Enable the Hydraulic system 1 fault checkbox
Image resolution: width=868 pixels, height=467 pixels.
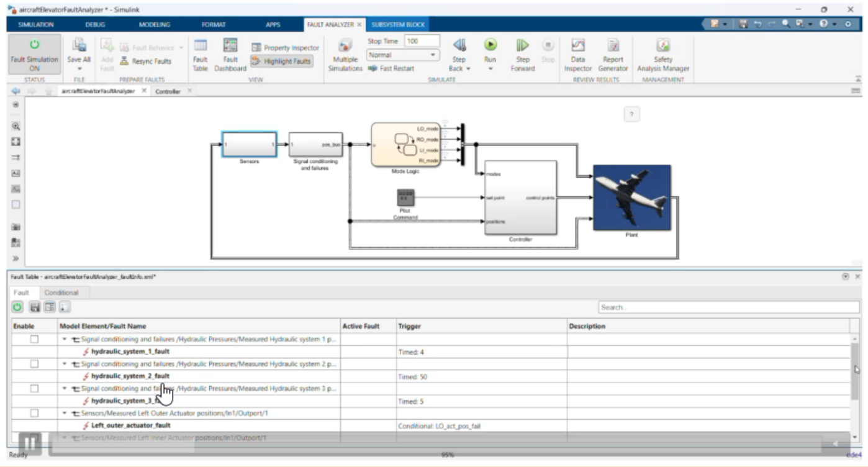(x=35, y=339)
